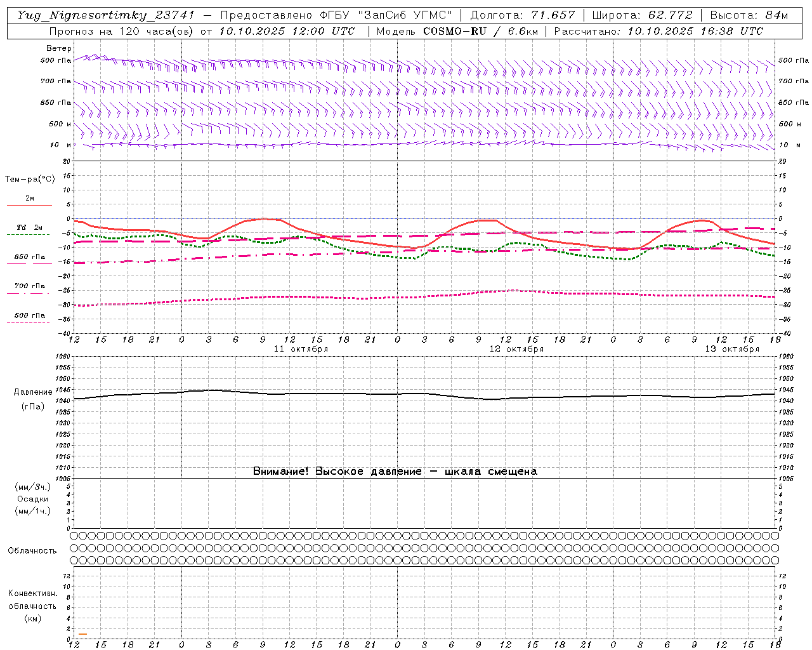Screen dimensions: 812x650
Task: Select the calculation time 10.10.2025 16:38 UTC
Action: (x=695, y=31)
